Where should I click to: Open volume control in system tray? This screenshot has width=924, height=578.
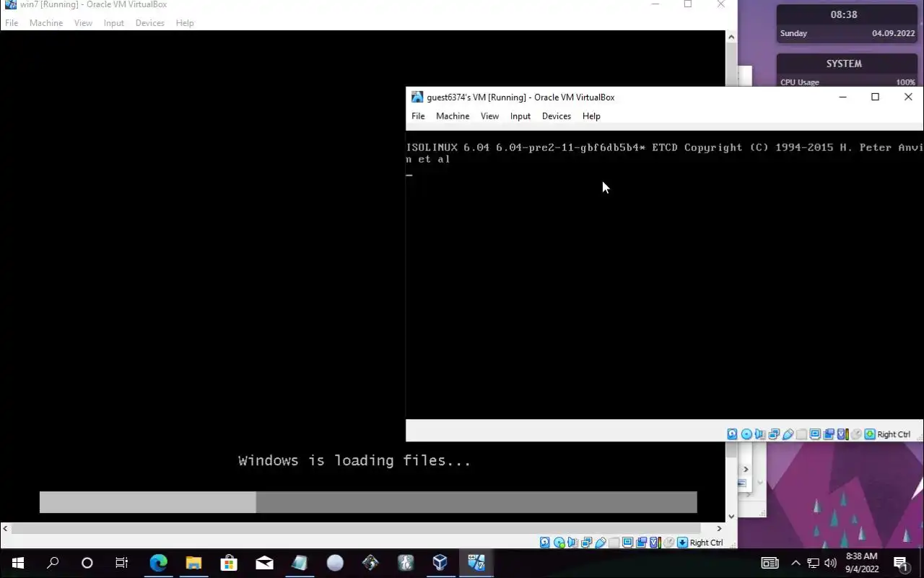(x=830, y=563)
